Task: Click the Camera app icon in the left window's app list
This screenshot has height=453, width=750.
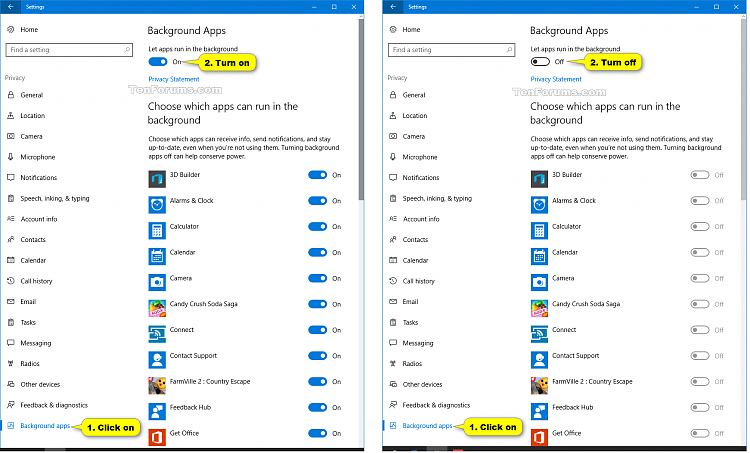Action: click(157, 282)
